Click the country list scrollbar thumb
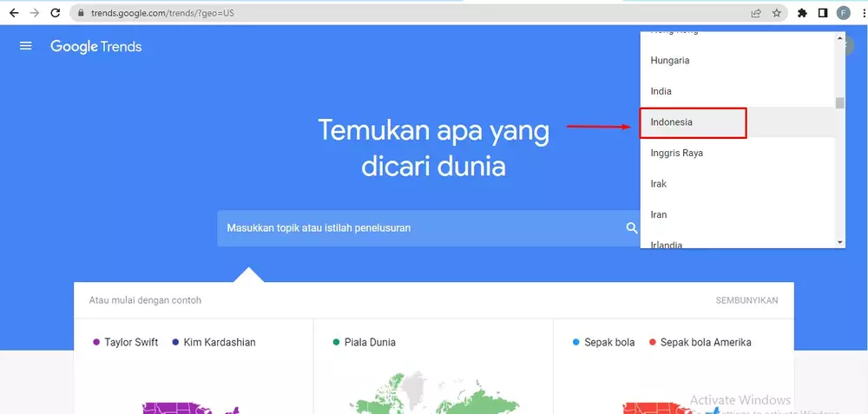 tap(840, 103)
